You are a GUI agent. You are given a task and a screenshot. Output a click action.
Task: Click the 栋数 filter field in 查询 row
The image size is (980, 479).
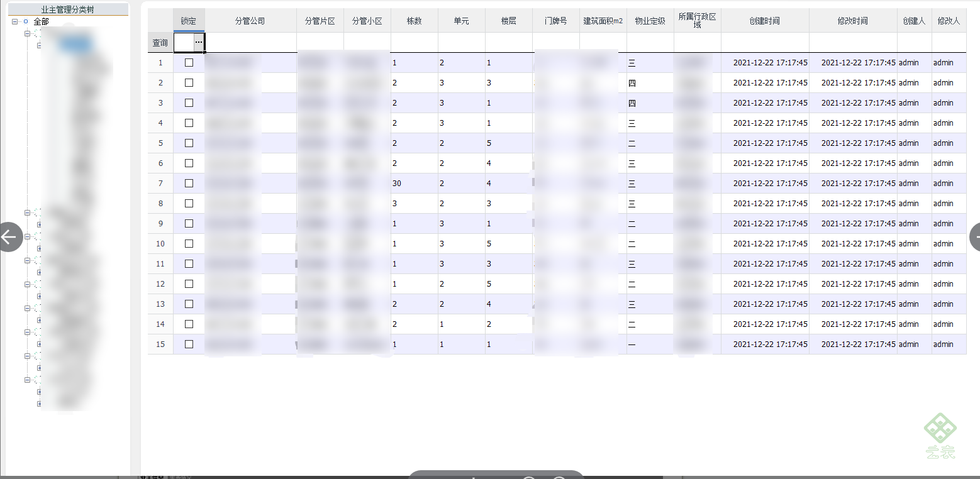[x=415, y=42]
